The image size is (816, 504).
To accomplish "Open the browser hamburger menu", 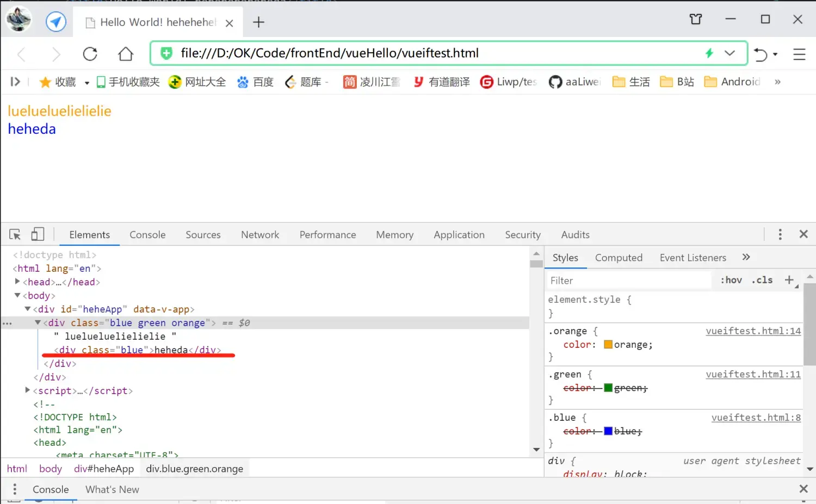I will [x=799, y=54].
